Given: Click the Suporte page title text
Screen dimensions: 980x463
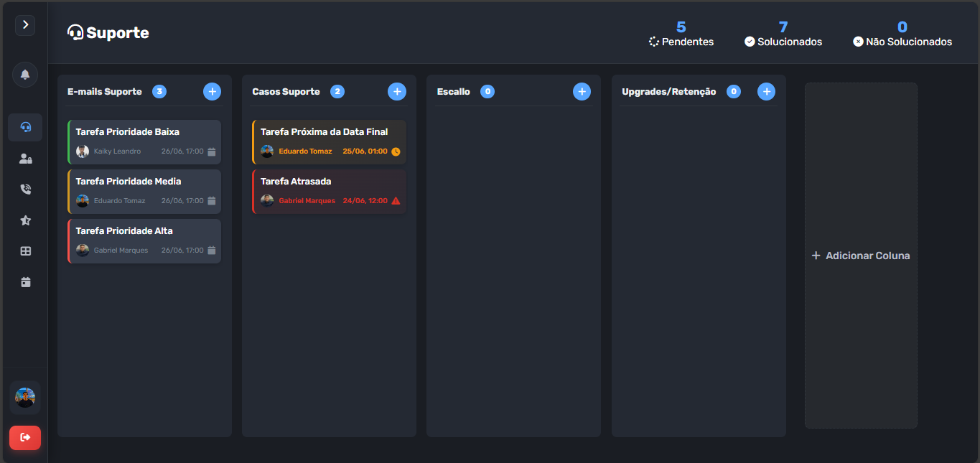Looking at the screenshot, I should [118, 33].
